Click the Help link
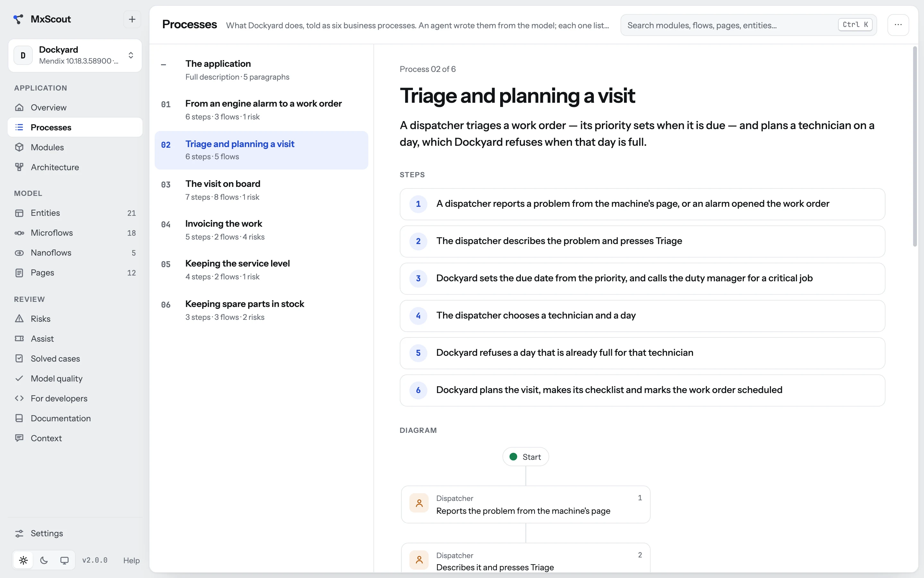The image size is (924, 578). (x=131, y=560)
